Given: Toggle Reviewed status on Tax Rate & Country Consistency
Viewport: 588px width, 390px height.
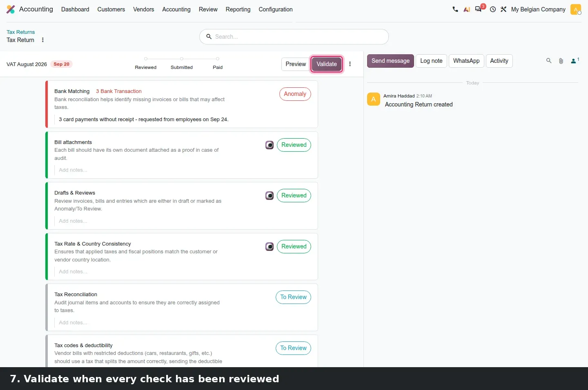Looking at the screenshot, I should (294, 246).
